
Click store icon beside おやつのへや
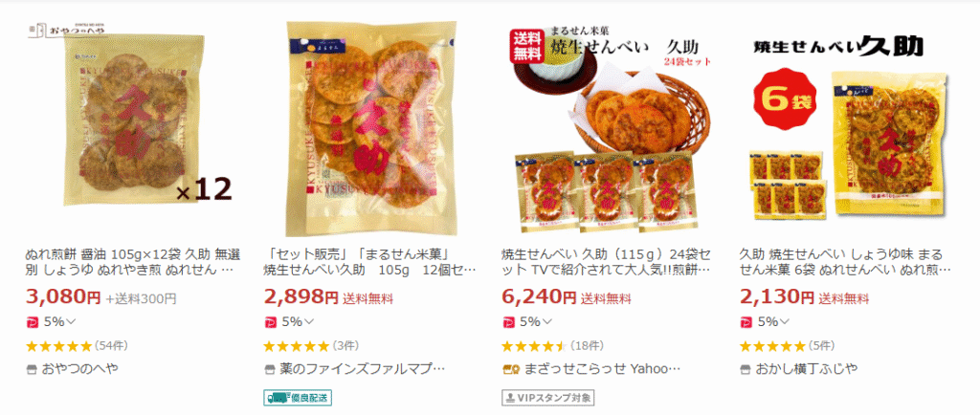[x=32, y=369]
